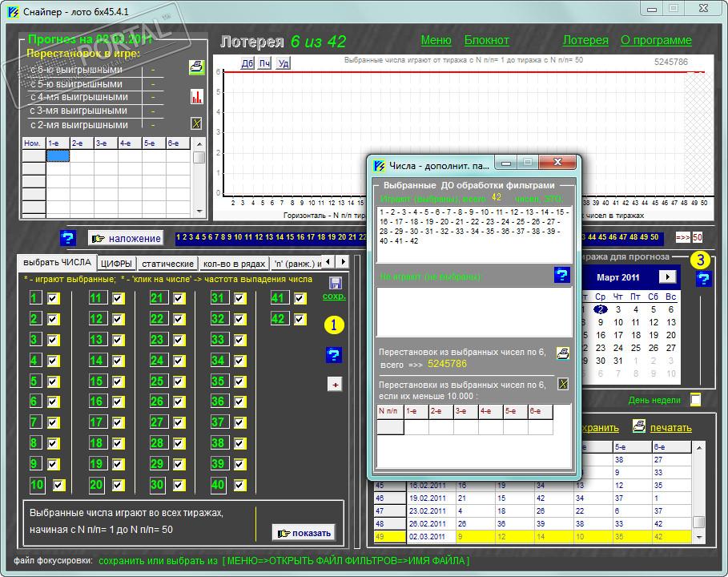Image resolution: width=728 pixels, height=577 pixels.
Task: Click the help icon beside the calendar
Action: pyautogui.click(x=703, y=279)
